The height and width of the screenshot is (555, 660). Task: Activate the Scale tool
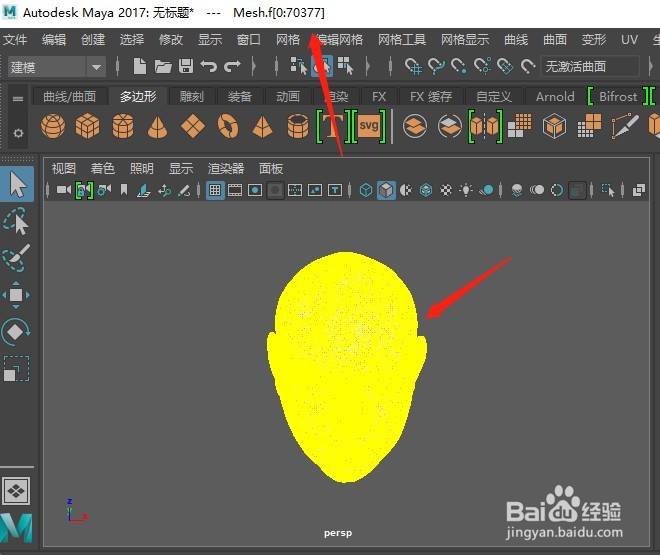[x=16, y=369]
